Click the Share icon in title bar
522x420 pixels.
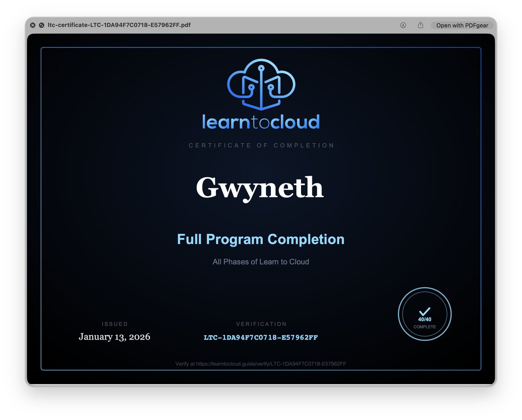[420, 25]
